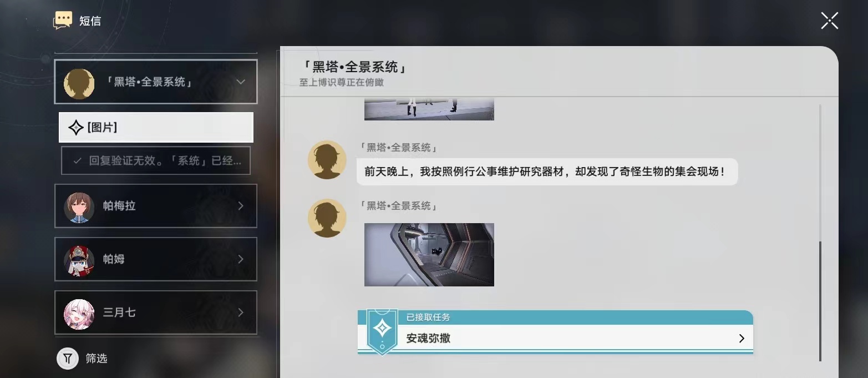Click 帕梅拉's avatar portrait
Viewport: 868px width, 378px height.
79,206
